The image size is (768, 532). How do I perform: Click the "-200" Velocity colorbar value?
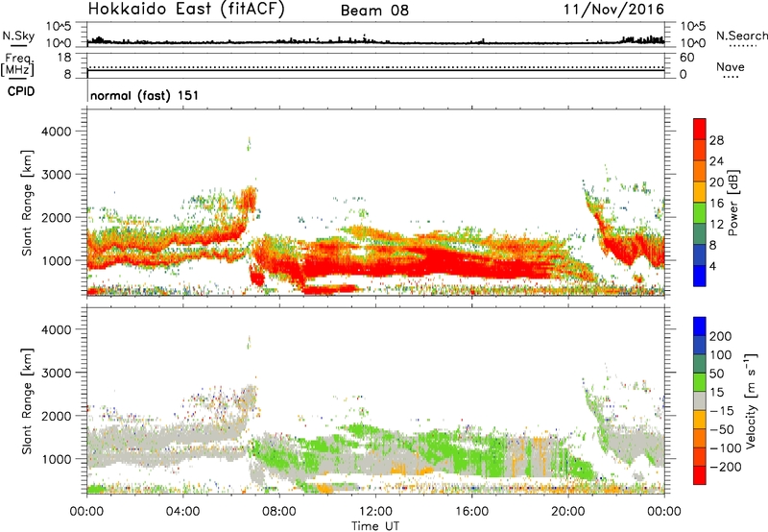[x=726, y=467]
